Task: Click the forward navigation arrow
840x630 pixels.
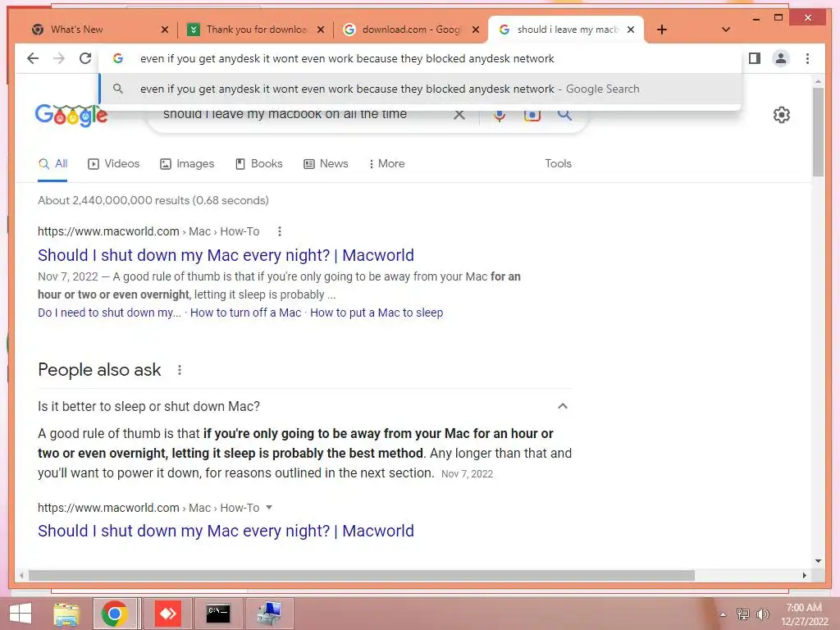Action: point(59,58)
